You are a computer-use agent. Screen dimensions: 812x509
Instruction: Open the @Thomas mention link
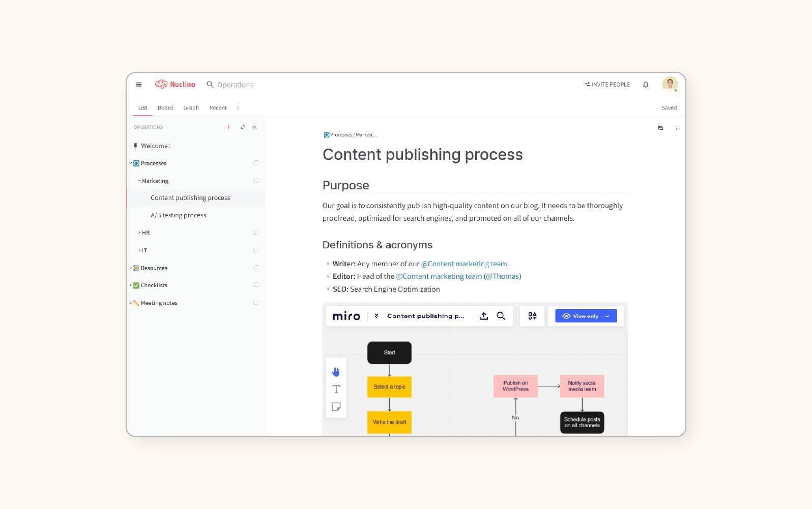(502, 276)
